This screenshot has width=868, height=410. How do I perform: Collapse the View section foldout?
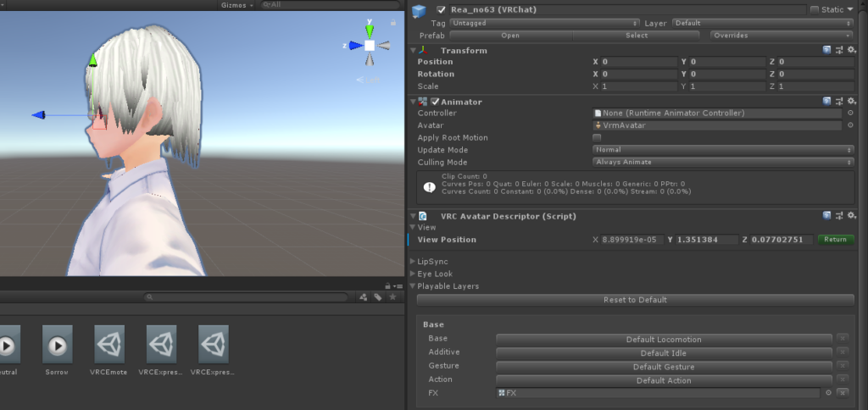[413, 227]
